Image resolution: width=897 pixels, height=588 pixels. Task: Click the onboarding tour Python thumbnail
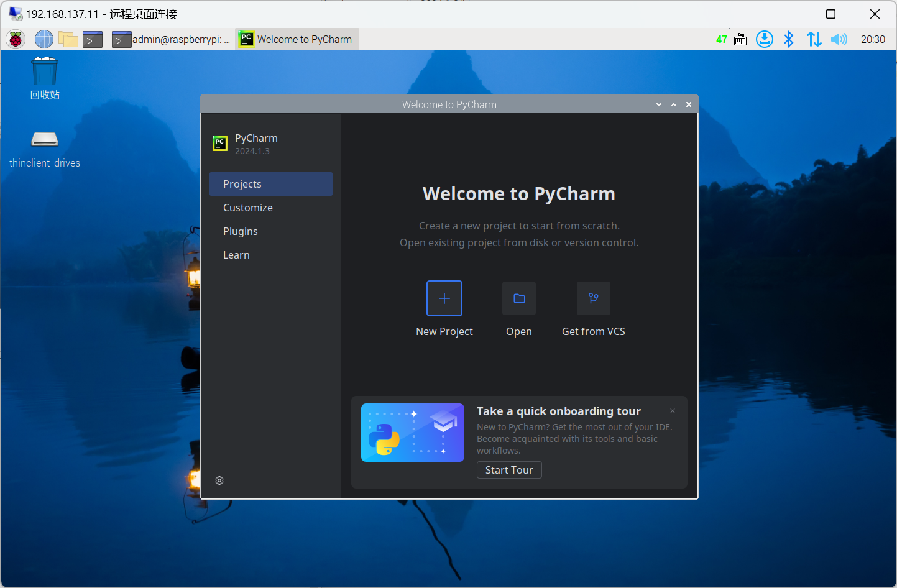[413, 433]
